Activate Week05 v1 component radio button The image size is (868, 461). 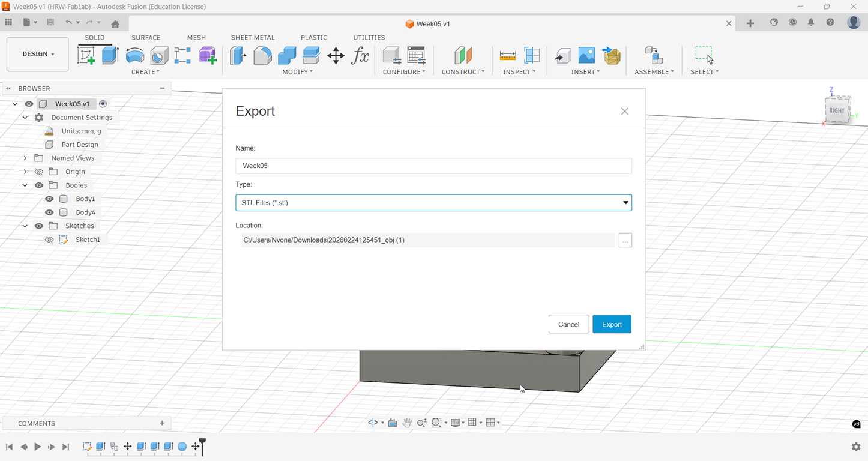[103, 104]
